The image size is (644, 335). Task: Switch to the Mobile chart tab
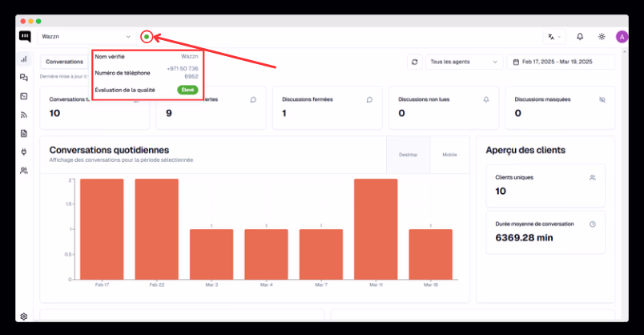click(x=449, y=155)
